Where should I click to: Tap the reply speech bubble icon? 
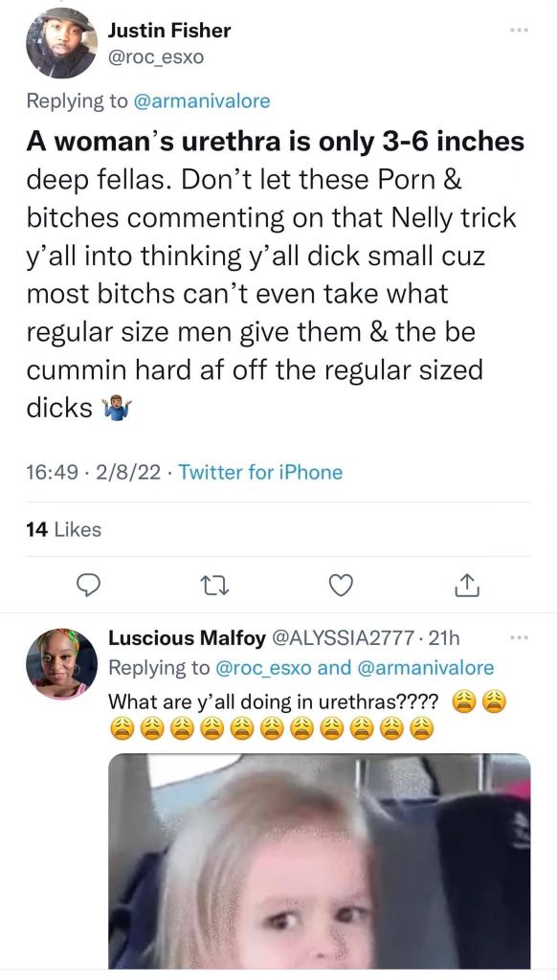88,585
